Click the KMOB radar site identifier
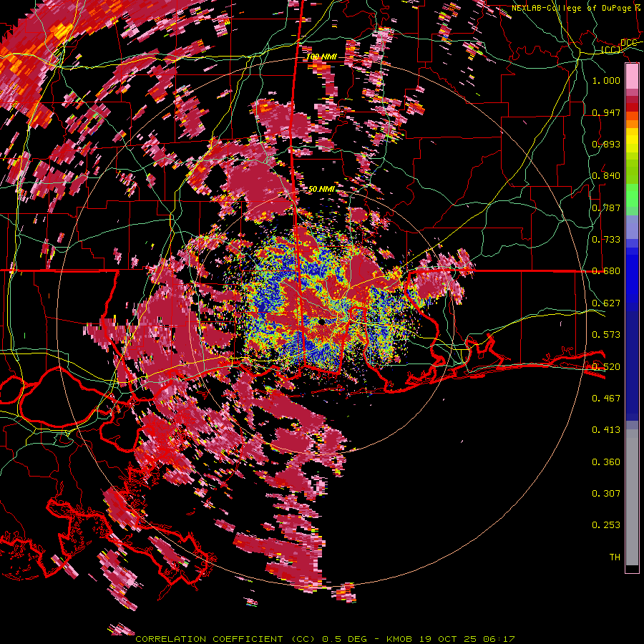Screen dimensions: 644x644 [x=401, y=639]
